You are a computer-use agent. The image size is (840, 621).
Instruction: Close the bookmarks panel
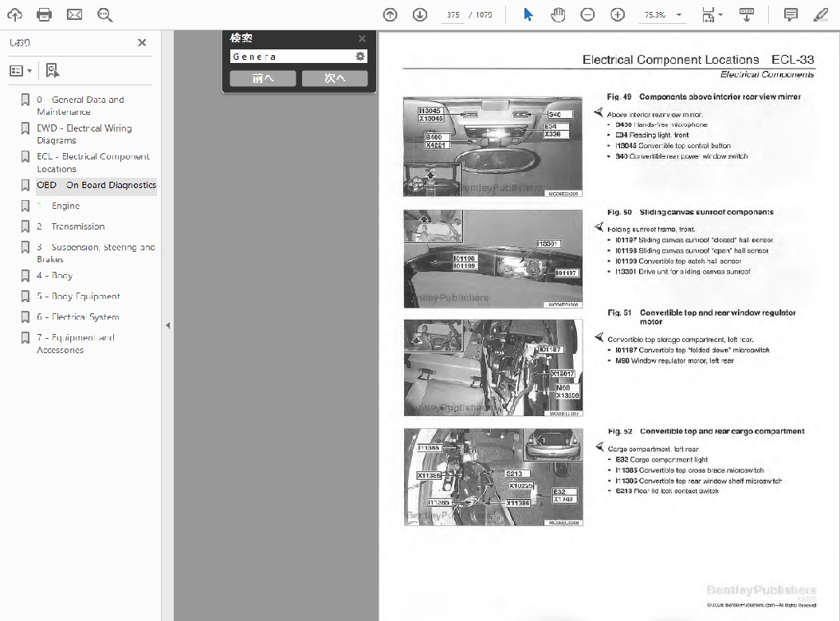[142, 43]
